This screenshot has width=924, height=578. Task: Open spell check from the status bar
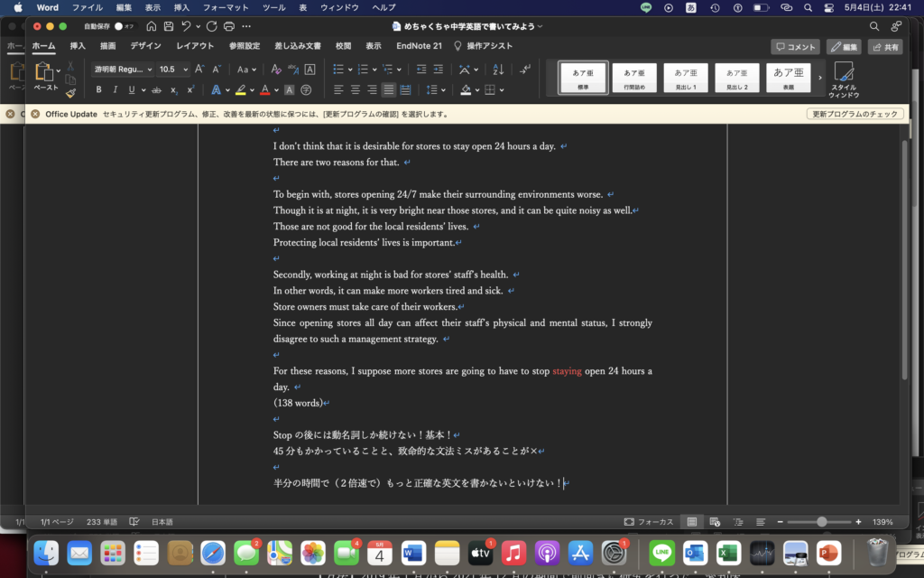click(x=134, y=521)
